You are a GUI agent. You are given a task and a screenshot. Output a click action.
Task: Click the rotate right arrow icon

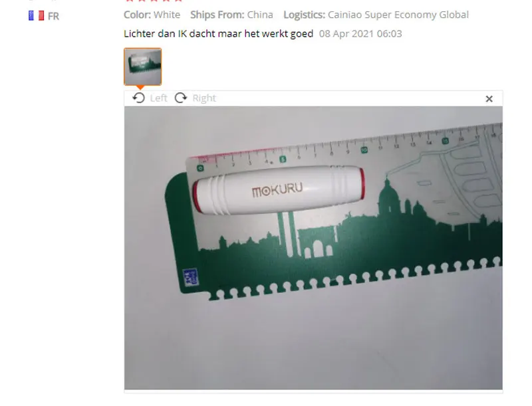(181, 98)
